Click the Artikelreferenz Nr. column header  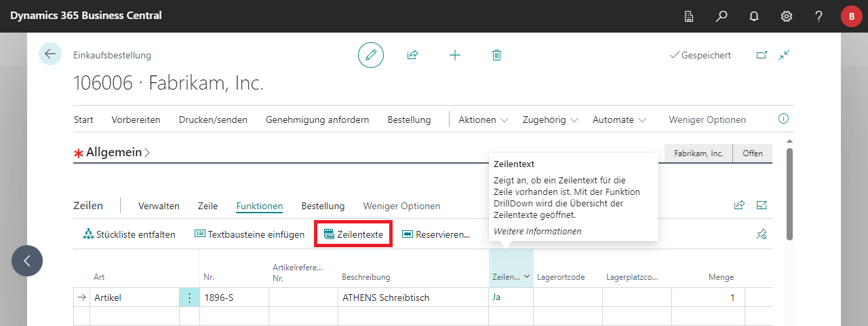point(298,272)
